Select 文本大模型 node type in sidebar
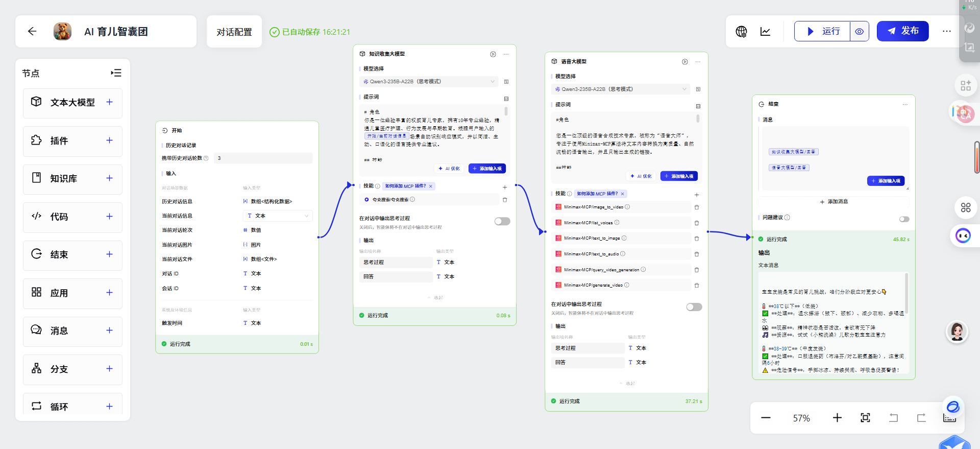The height and width of the screenshot is (449, 980). tap(72, 103)
